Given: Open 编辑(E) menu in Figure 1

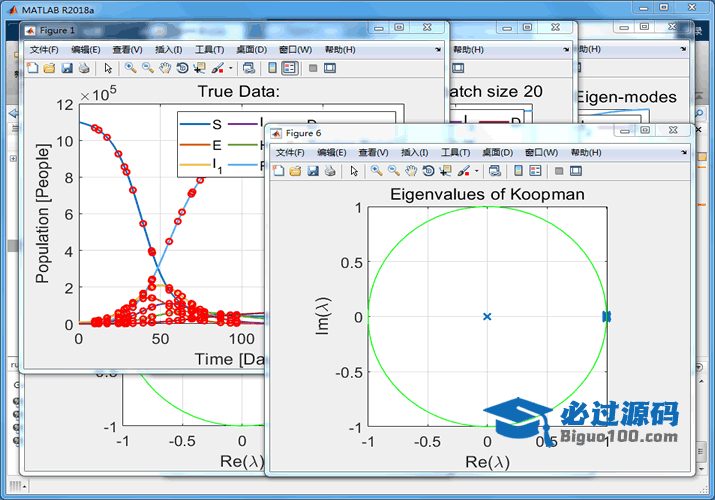Looking at the screenshot, I should [86, 50].
